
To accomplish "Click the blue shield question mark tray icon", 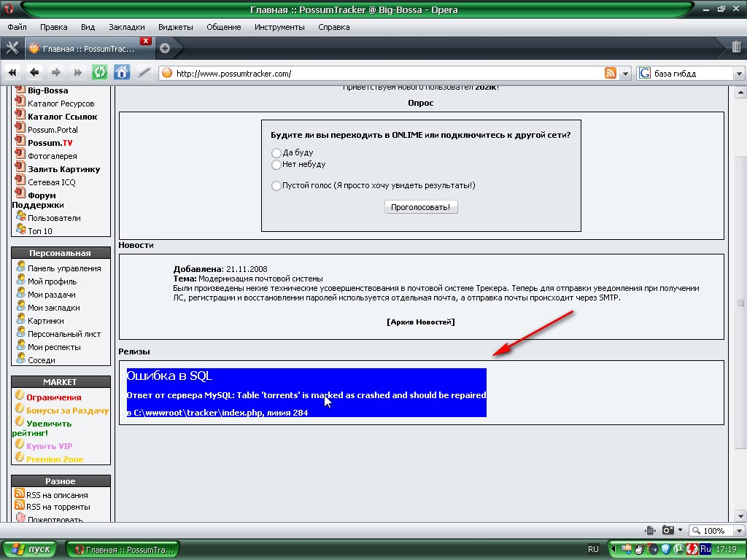I will pos(666,549).
